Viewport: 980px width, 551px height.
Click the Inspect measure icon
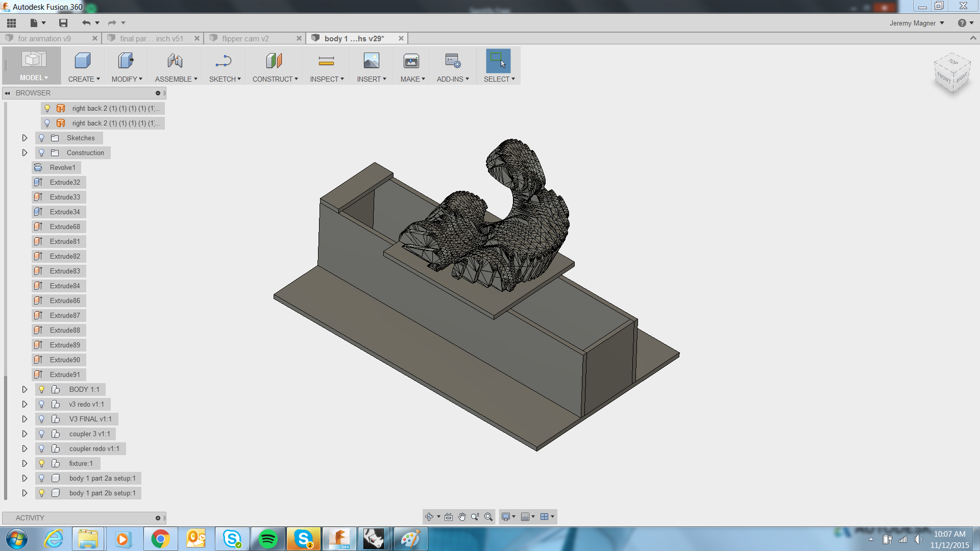pos(326,61)
